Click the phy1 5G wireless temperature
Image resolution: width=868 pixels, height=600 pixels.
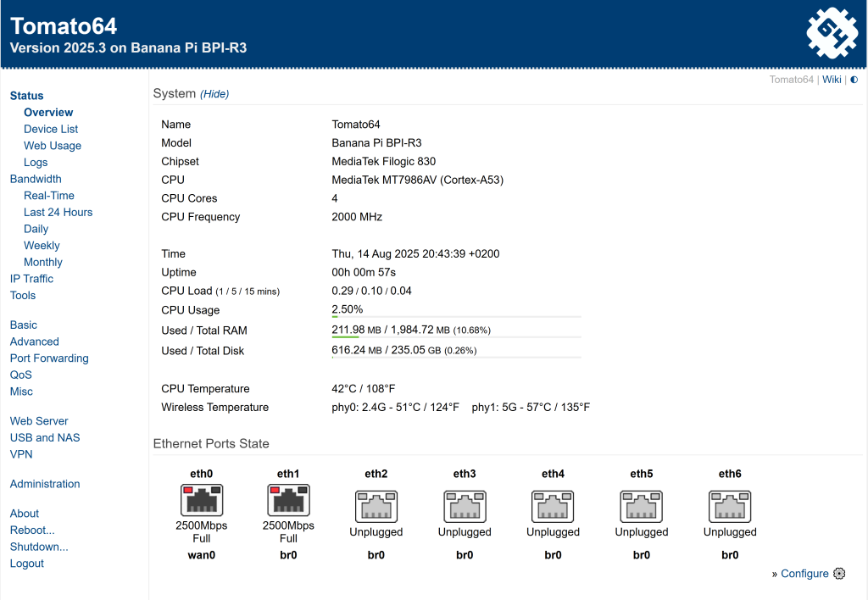(531, 408)
